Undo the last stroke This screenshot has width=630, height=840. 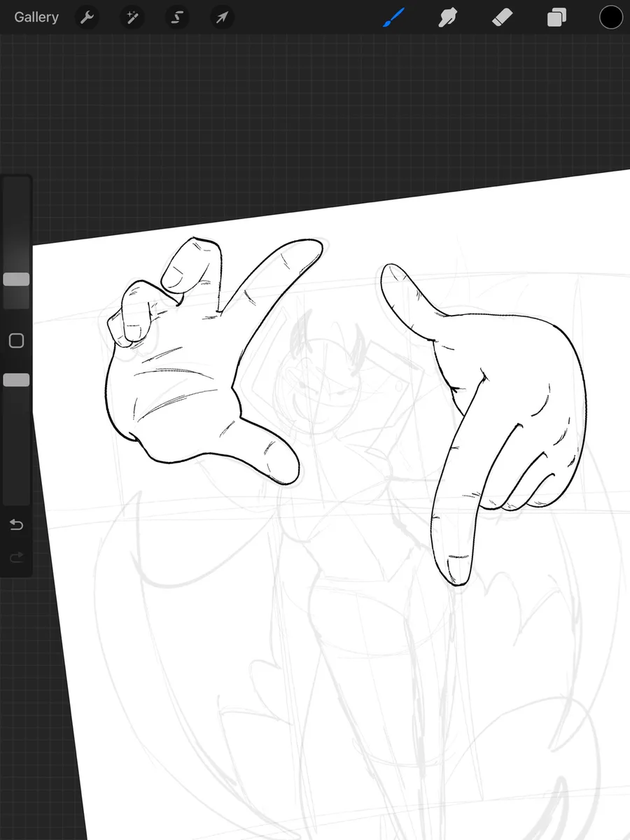pos(16,525)
